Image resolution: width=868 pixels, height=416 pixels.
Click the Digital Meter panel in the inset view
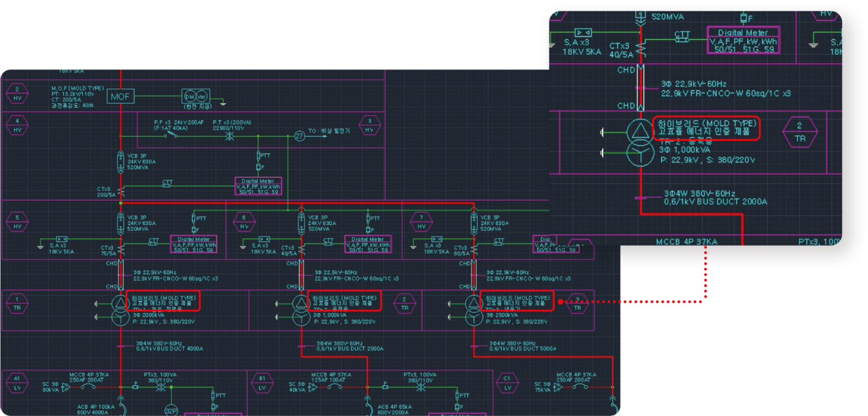[x=743, y=38]
